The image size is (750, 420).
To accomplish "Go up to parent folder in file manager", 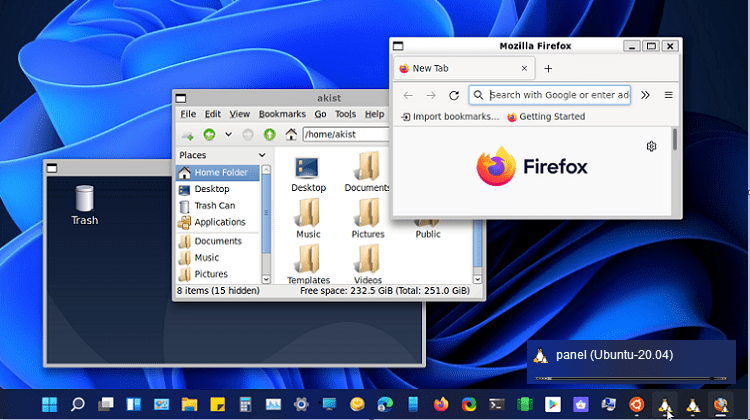I will tap(269, 134).
